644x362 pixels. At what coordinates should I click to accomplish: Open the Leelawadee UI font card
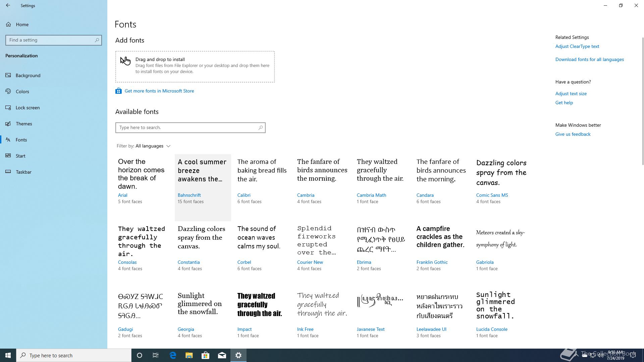tap(442, 318)
